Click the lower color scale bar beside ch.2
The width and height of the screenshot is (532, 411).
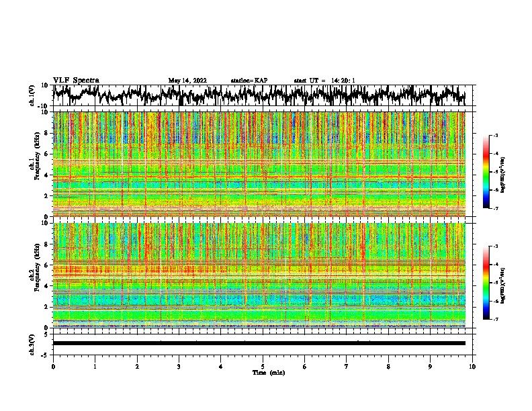486,283
